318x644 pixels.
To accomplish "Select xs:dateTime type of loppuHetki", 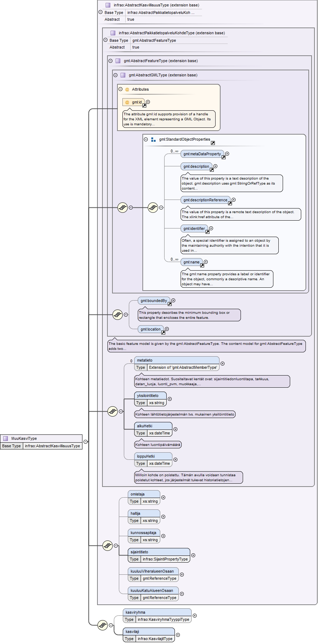I will coord(160,463).
